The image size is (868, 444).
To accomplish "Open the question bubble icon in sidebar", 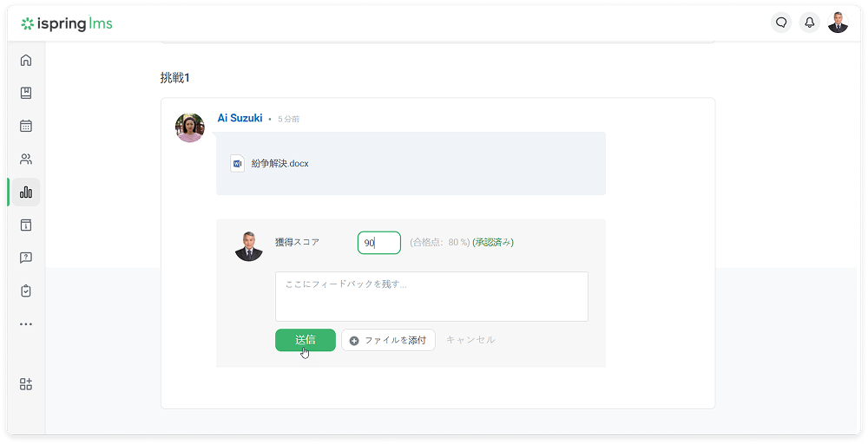I will tap(26, 258).
